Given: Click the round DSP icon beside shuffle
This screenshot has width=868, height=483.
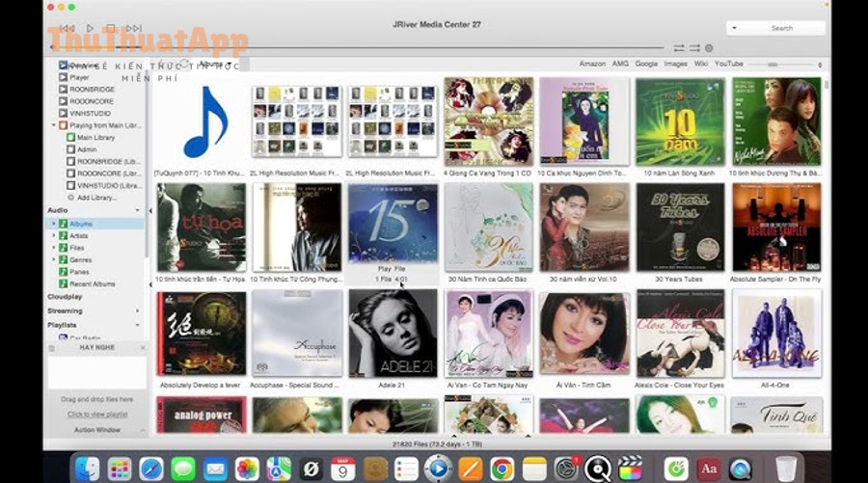Looking at the screenshot, I should 709,48.
